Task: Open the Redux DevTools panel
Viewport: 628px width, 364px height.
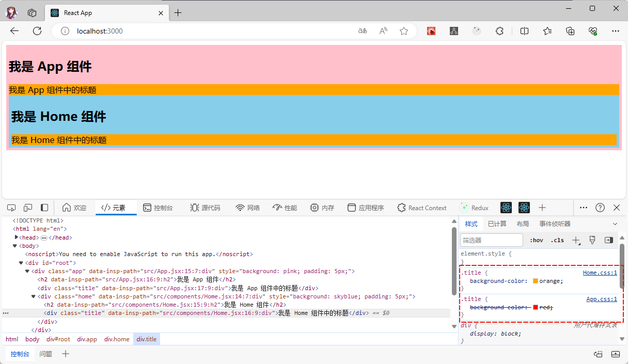Action: pos(474,208)
